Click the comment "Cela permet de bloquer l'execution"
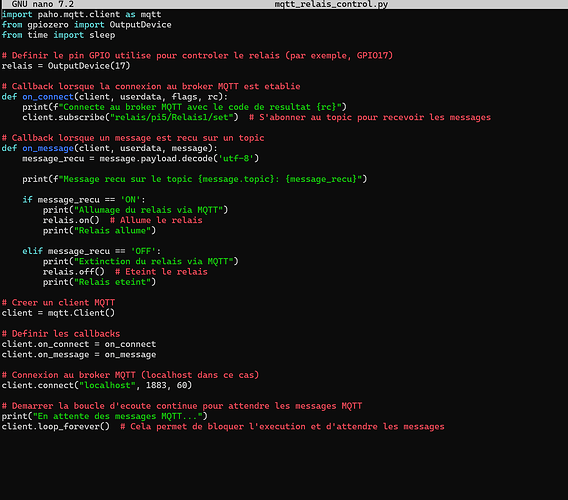This screenshot has height=500, width=568. 282,427
